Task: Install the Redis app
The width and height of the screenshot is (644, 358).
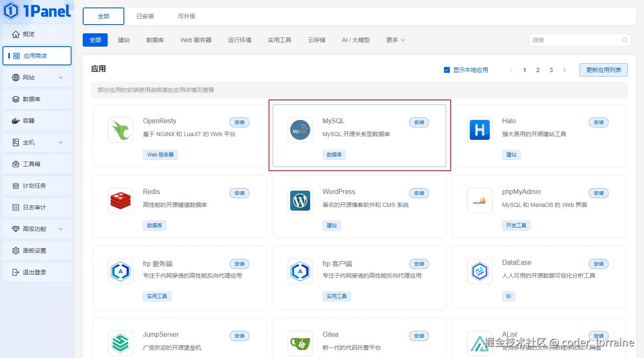Action: tap(239, 193)
